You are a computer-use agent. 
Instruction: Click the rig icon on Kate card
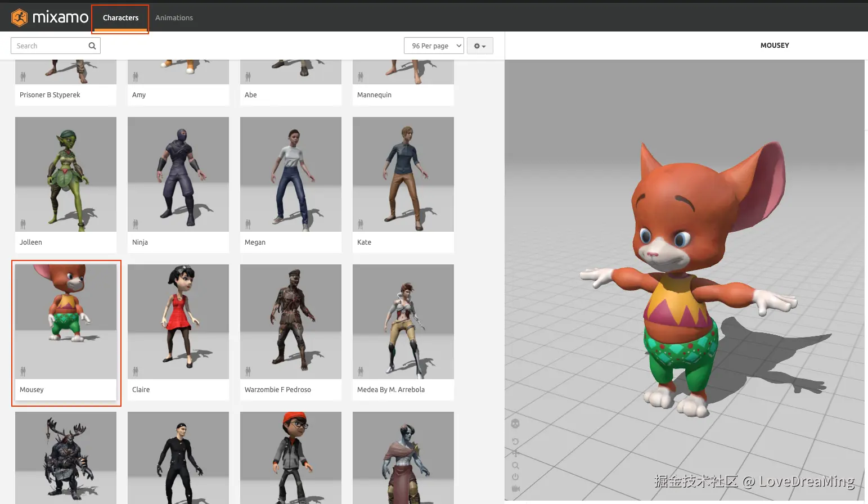coord(361,224)
